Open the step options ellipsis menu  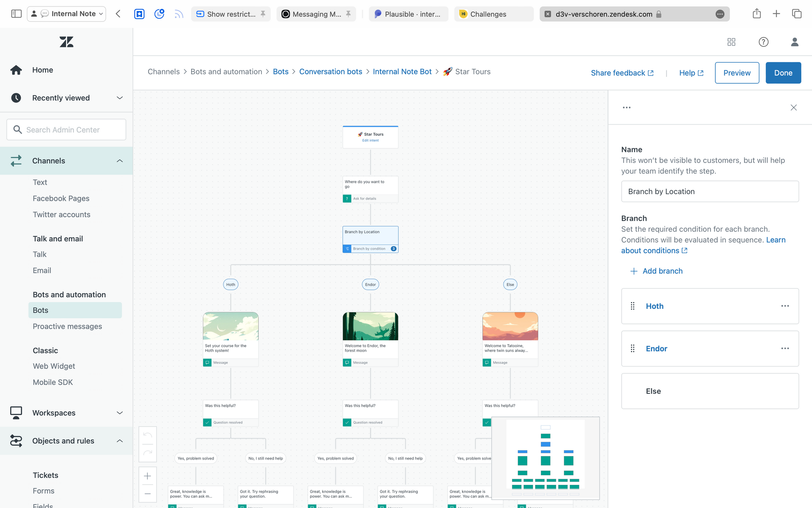click(x=626, y=108)
